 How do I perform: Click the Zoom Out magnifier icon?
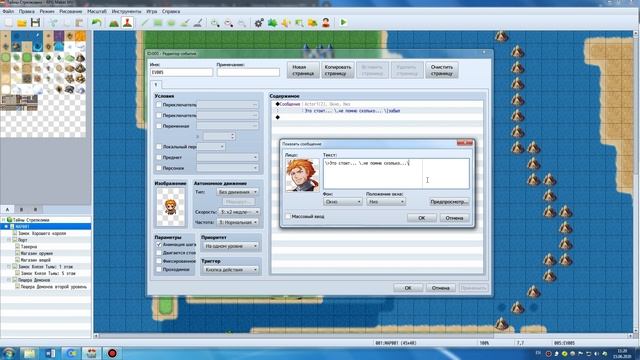(x=228, y=23)
